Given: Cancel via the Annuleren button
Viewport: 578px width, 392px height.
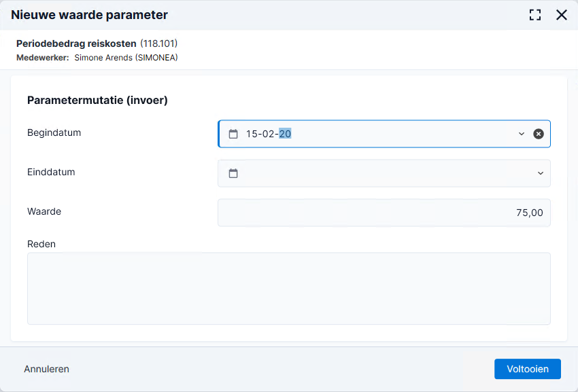Looking at the screenshot, I should point(46,369).
